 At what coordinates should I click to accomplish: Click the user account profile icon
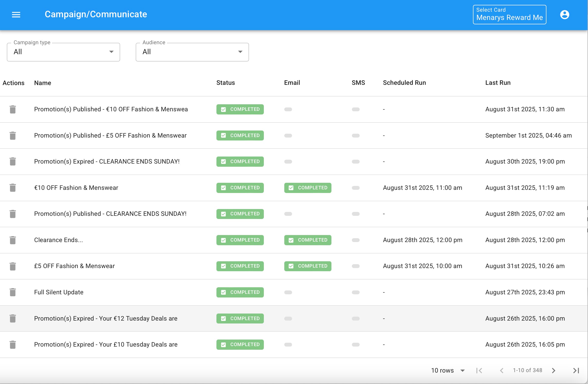pyautogui.click(x=564, y=15)
